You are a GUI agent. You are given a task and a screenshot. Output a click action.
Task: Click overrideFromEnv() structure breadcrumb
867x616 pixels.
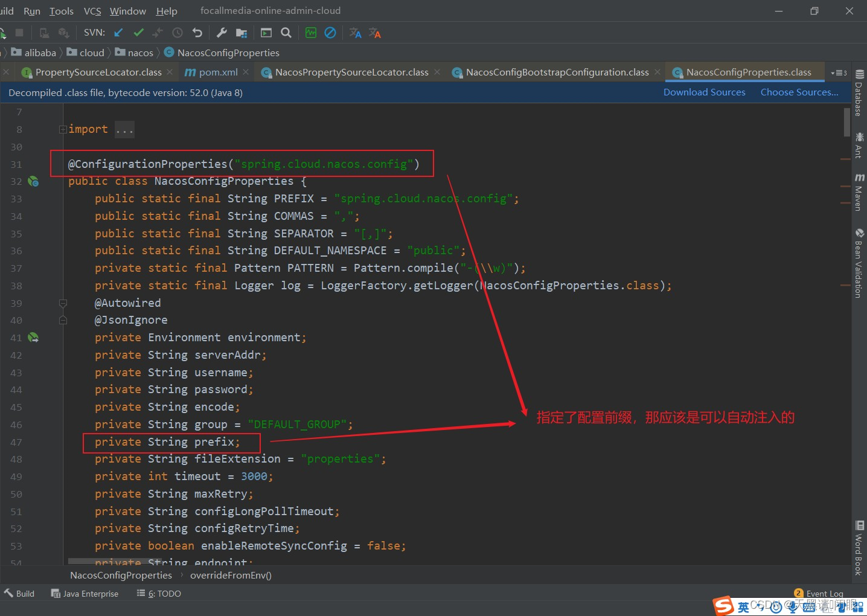pos(231,576)
